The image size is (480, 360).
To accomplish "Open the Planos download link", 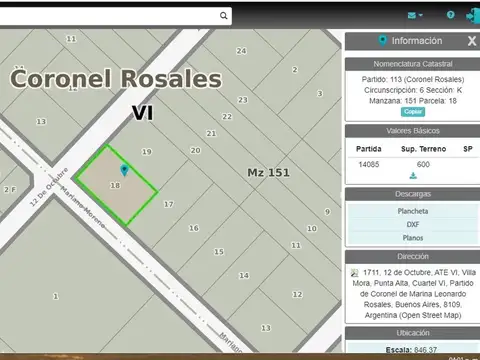I will (413, 238).
